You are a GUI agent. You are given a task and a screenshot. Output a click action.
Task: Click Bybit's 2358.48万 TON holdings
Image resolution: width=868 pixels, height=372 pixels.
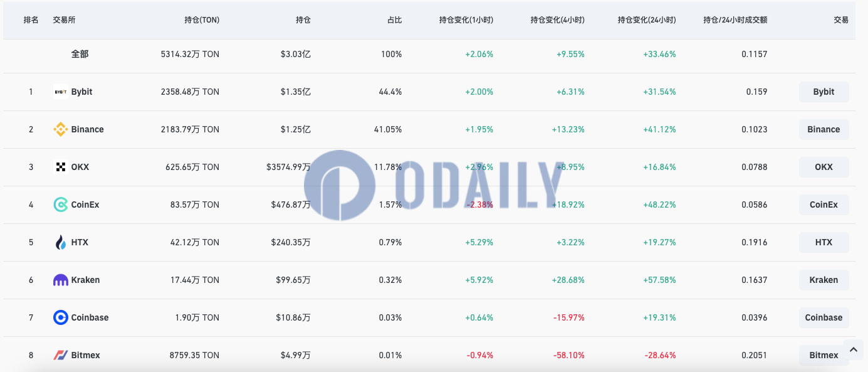[190, 92]
